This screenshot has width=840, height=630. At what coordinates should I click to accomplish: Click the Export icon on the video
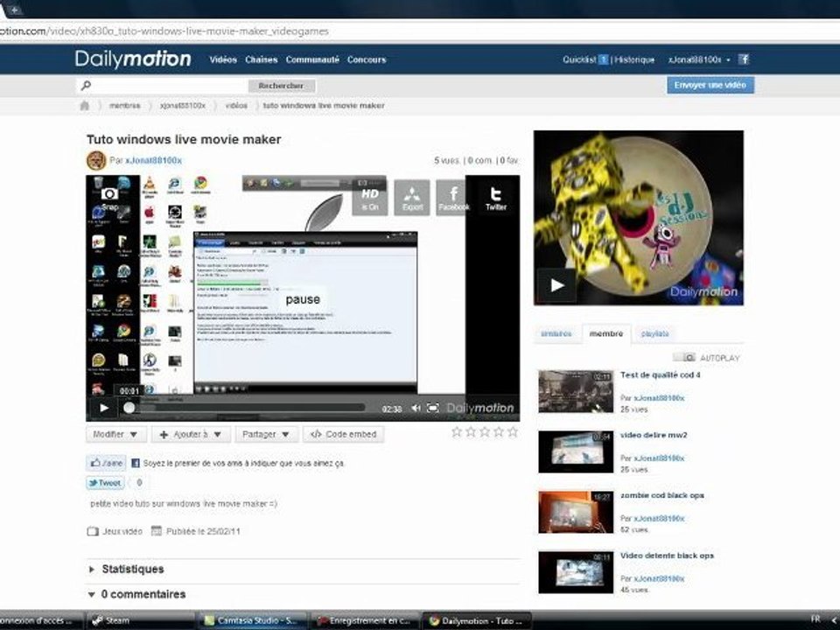coord(412,198)
